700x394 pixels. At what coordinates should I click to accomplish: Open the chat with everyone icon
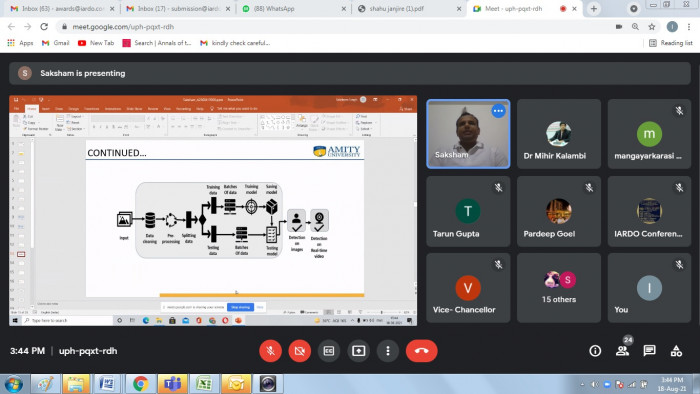pyautogui.click(x=649, y=351)
